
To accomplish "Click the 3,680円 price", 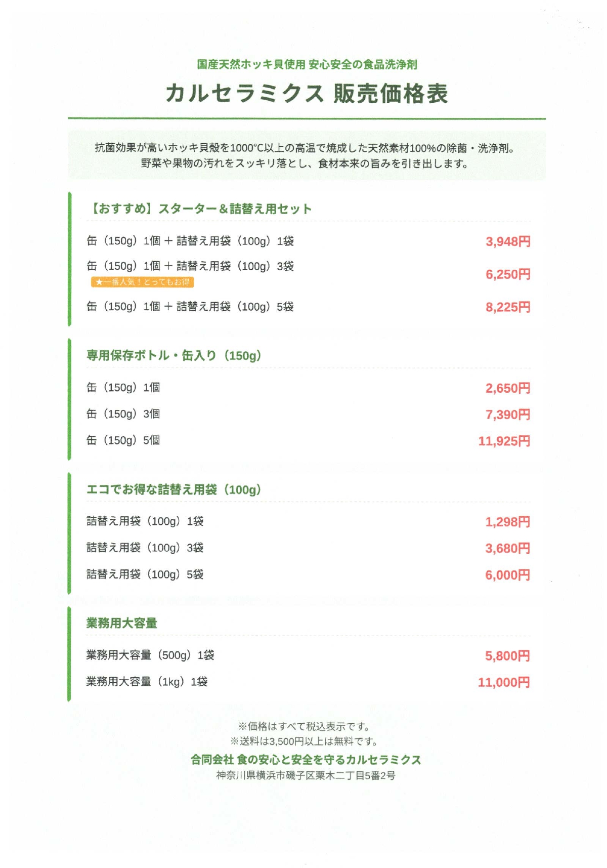I will [508, 548].
